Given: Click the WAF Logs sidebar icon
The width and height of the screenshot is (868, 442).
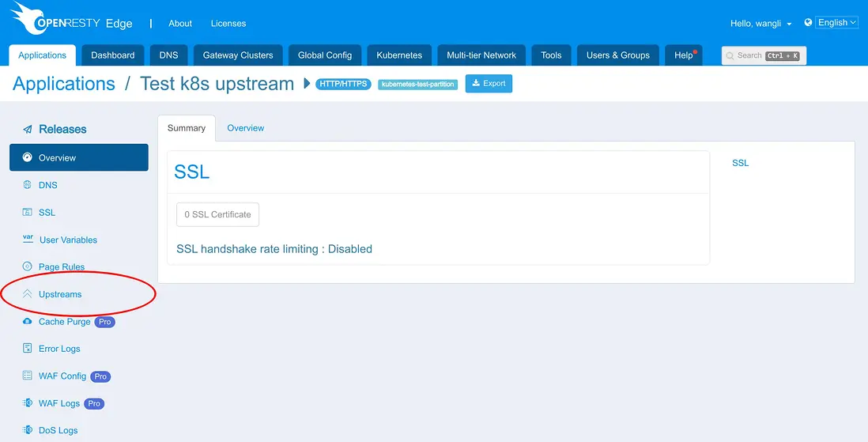Looking at the screenshot, I should coord(27,403).
